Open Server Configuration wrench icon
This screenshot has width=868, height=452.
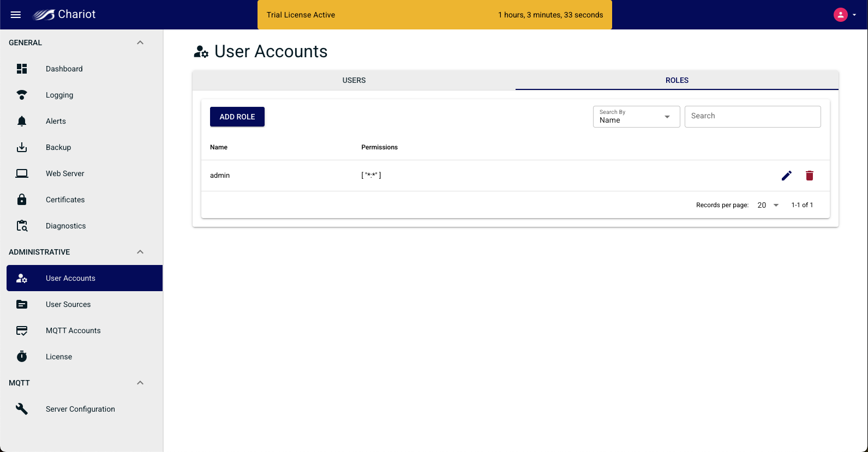(22, 409)
